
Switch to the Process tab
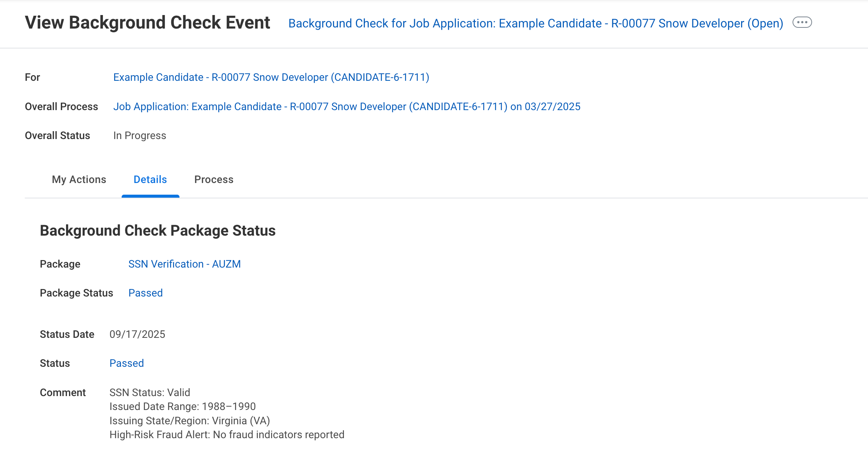(x=214, y=180)
